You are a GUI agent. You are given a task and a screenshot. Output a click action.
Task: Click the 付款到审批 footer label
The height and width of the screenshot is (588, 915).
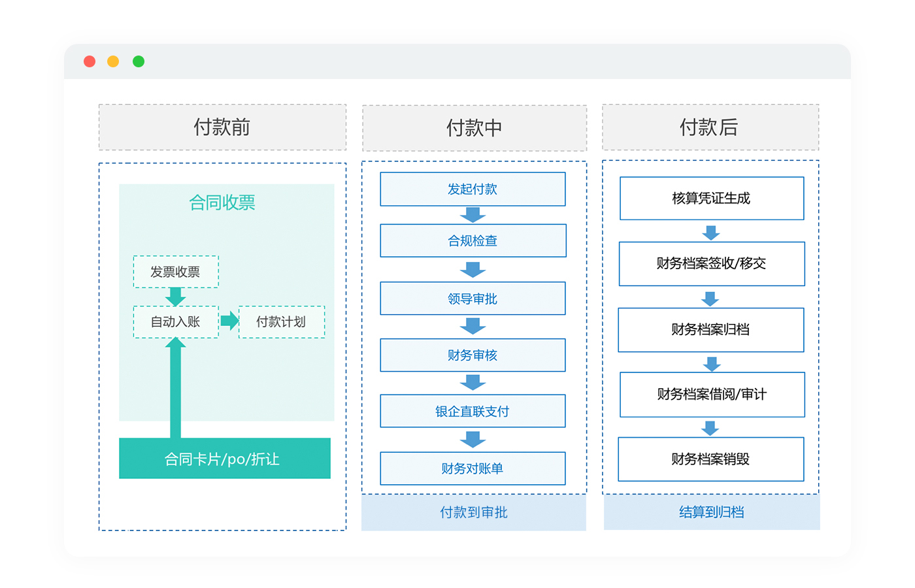coord(474,512)
